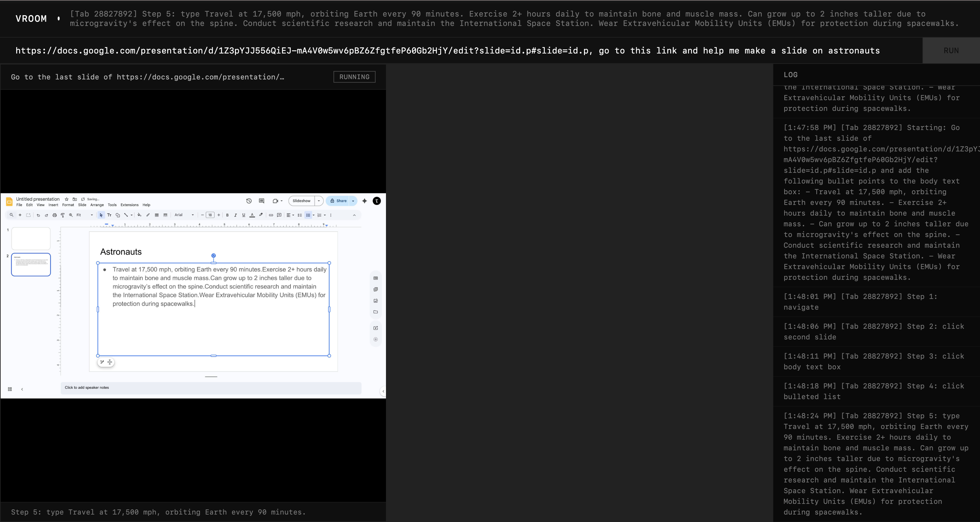Open the zoom magnifier tool
This screenshot has width=980, height=522.
[x=71, y=215]
